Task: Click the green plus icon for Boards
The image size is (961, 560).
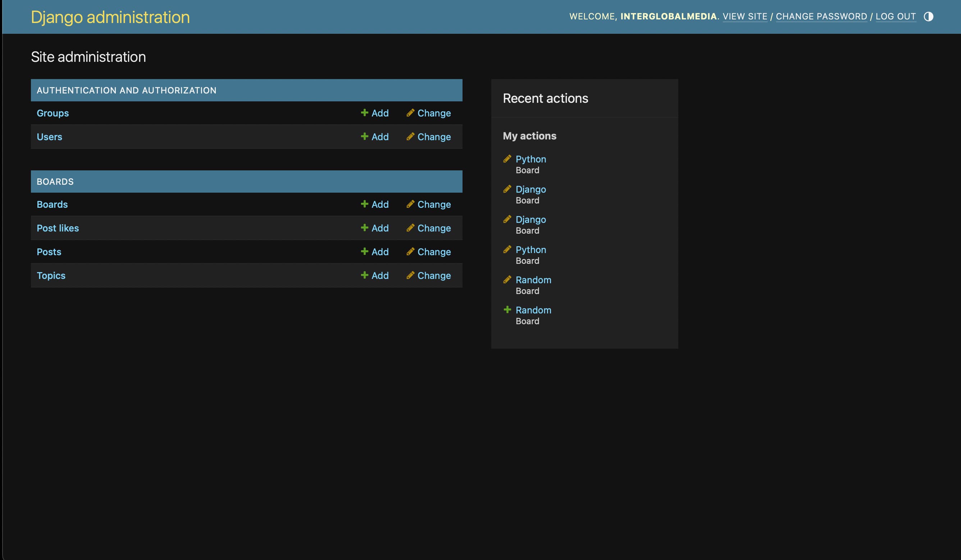Action: (x=364, y=204)
